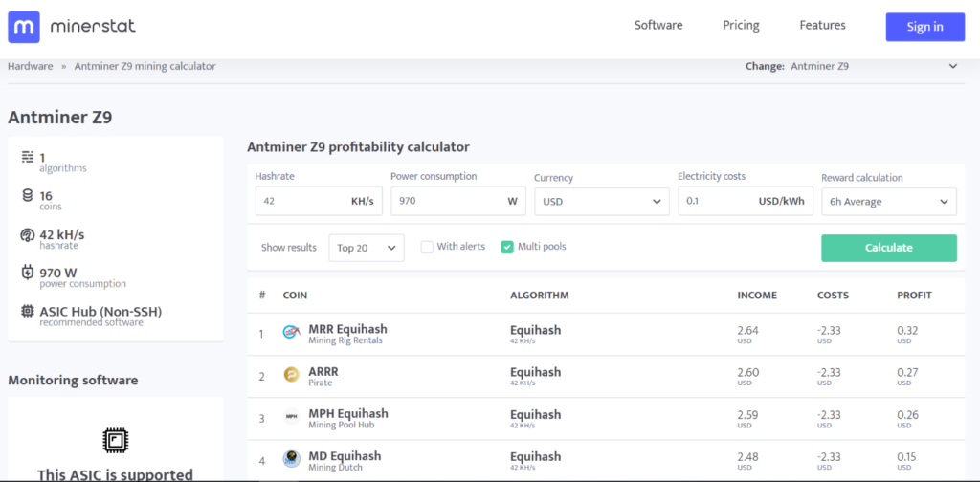Select the 0.15 profit value for MD Equihash
This screenshot has height=482, width=980.
pos(907,456)
